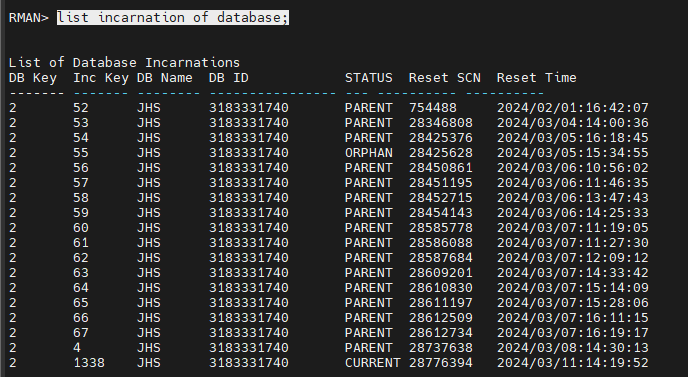Click Reset SCN value 28612509

pos(441,318)
